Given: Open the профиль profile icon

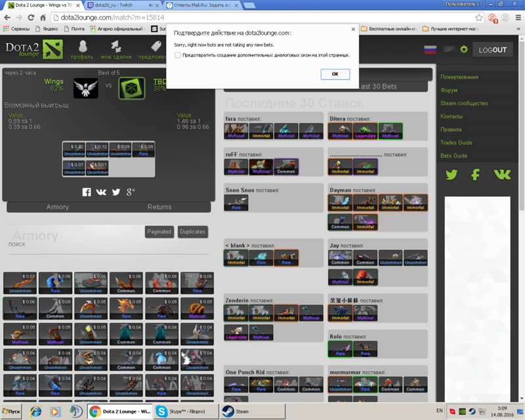Looking at the screenshot, I should point(83,50).
